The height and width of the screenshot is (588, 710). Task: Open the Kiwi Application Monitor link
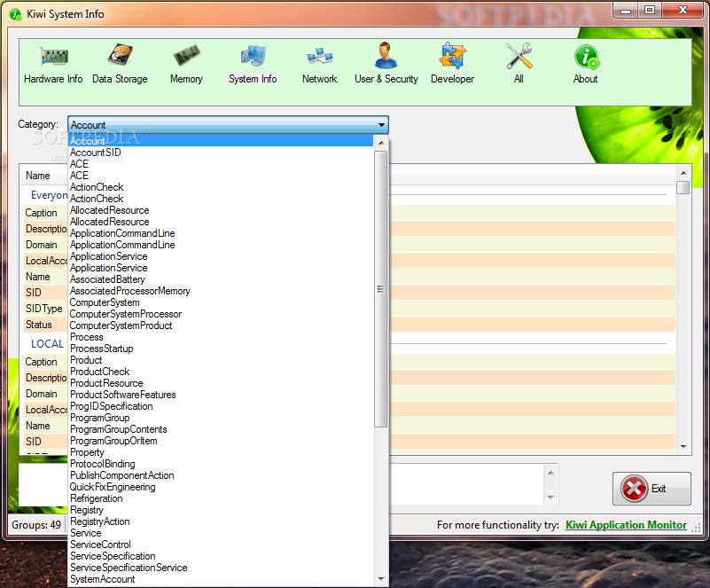pos(626,525)
